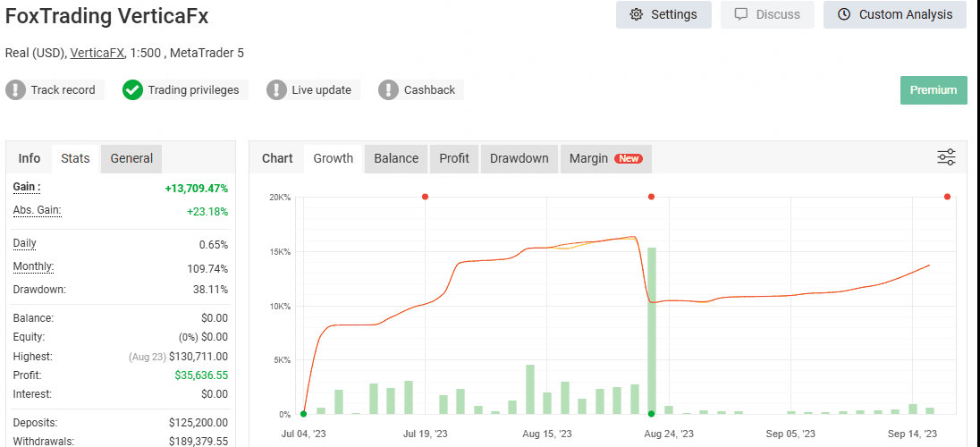Click the Gain label

point(27,187)
